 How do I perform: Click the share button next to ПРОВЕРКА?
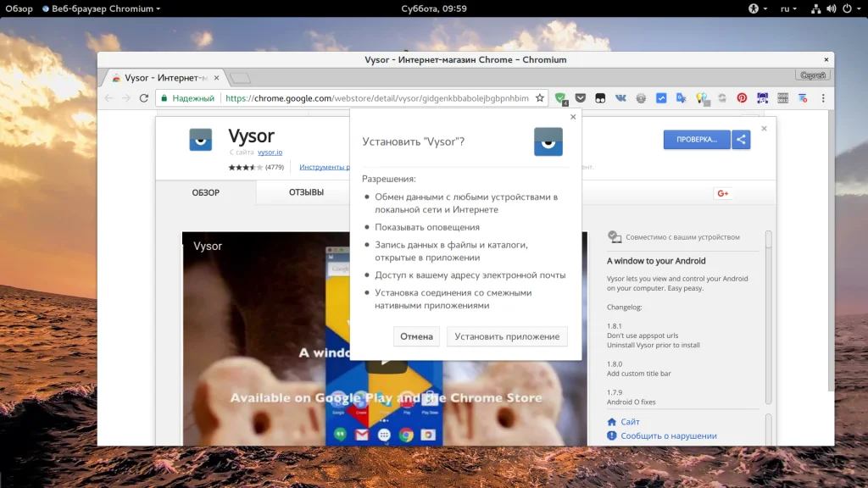click(741, 140)
